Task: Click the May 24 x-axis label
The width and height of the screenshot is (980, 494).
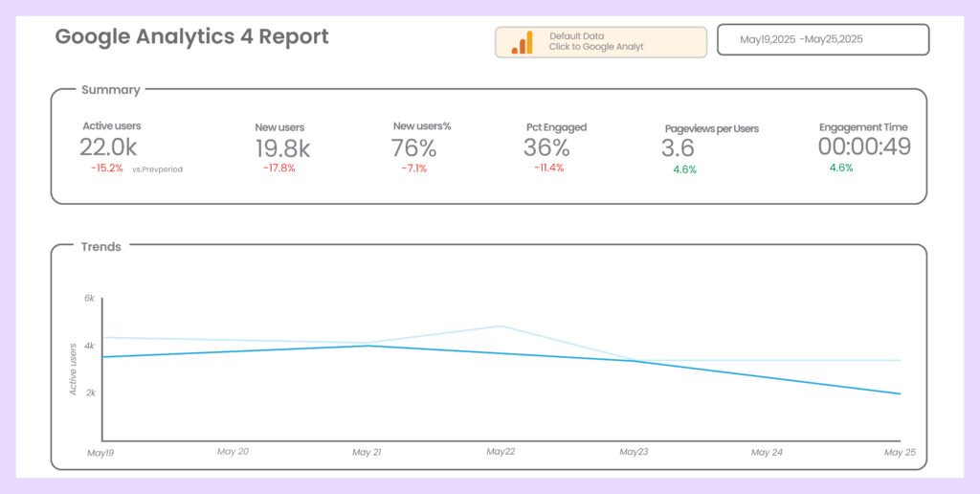Action: pyautogui.click(x=767, y=452)
